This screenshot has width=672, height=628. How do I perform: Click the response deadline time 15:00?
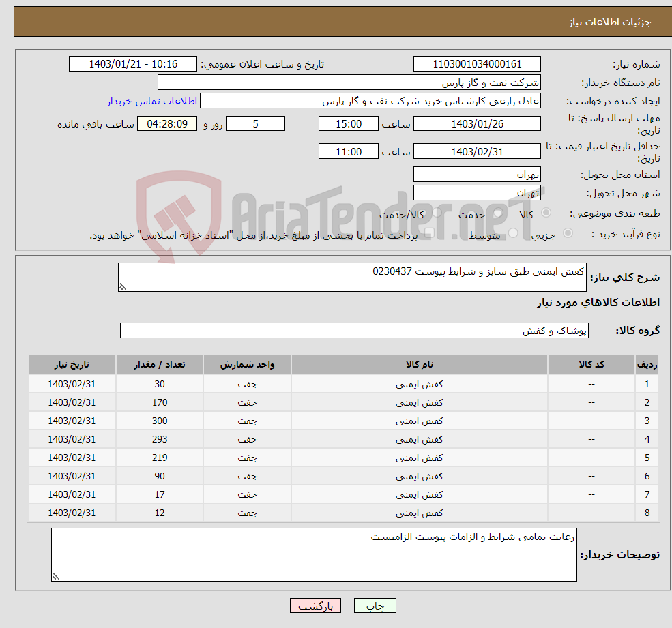click(349, 124)
